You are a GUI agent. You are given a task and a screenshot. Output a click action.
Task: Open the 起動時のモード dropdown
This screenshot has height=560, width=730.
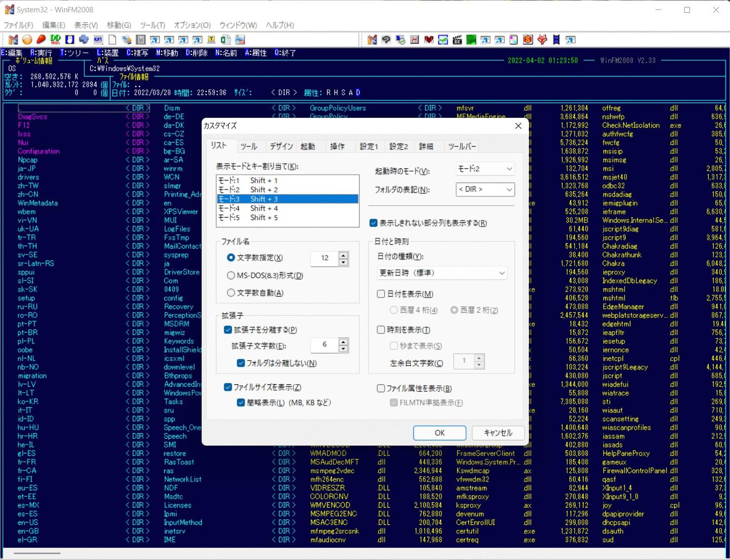click(485, 169)
